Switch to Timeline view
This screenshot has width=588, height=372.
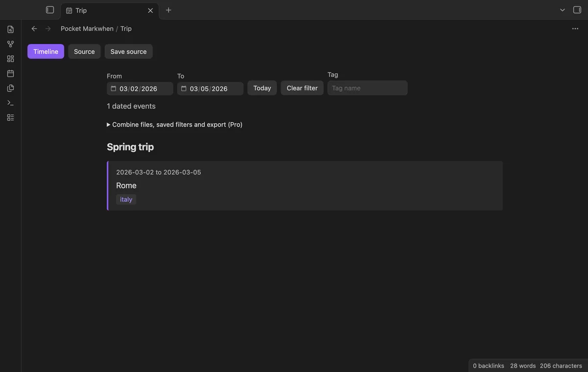[46, 51]
